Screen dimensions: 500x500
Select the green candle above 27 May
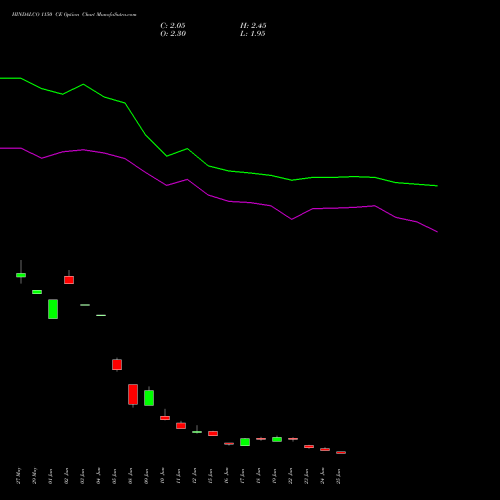21,275
